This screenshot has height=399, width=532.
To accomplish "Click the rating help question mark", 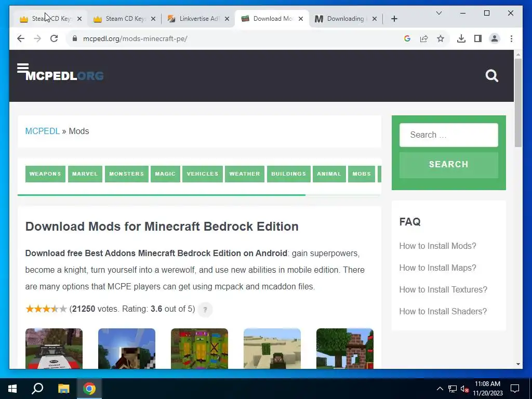I will point(205,310).
